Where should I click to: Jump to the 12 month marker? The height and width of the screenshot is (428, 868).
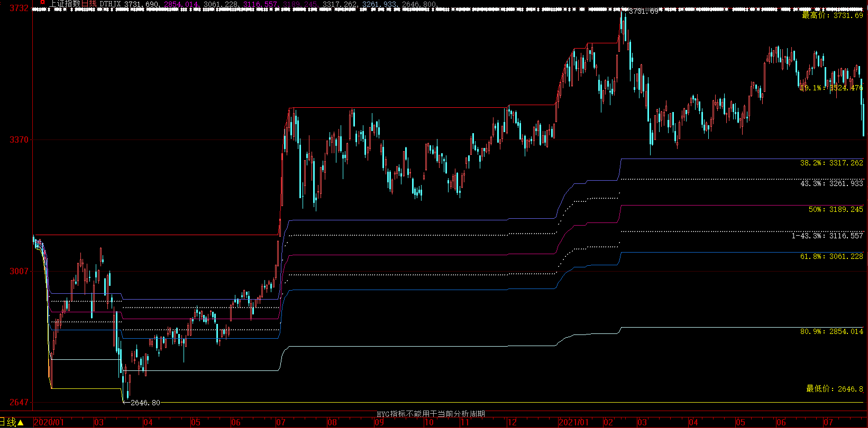[511, 422]
